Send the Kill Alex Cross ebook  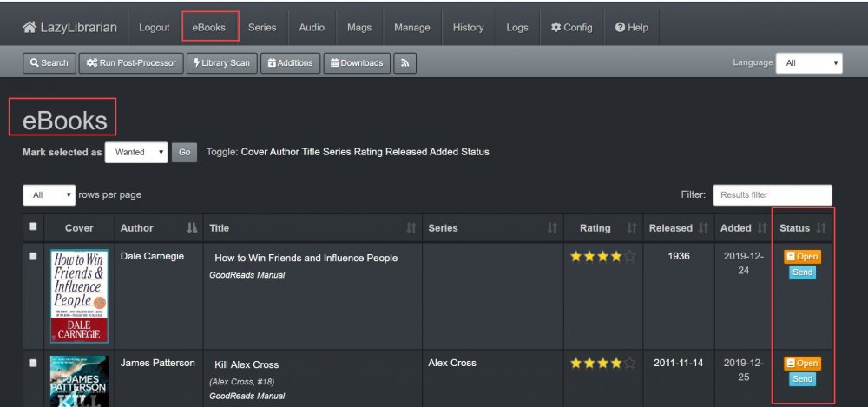coord(802,378)
